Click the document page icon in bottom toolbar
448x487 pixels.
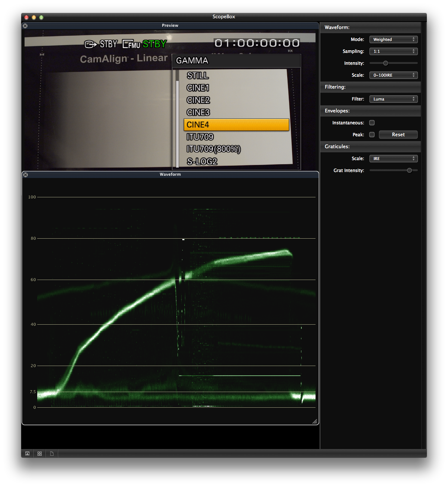click(52, 453)
